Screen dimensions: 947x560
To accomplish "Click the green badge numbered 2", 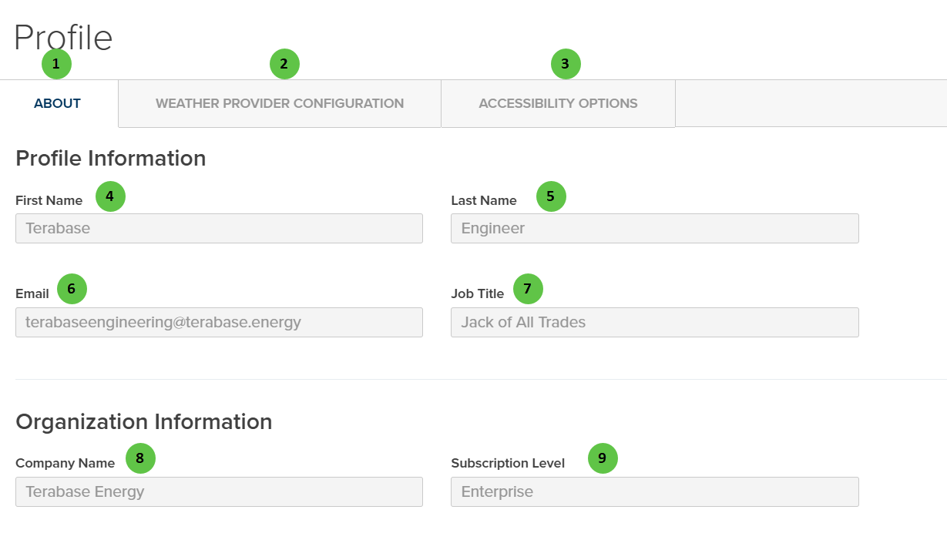I will [284, 64].
